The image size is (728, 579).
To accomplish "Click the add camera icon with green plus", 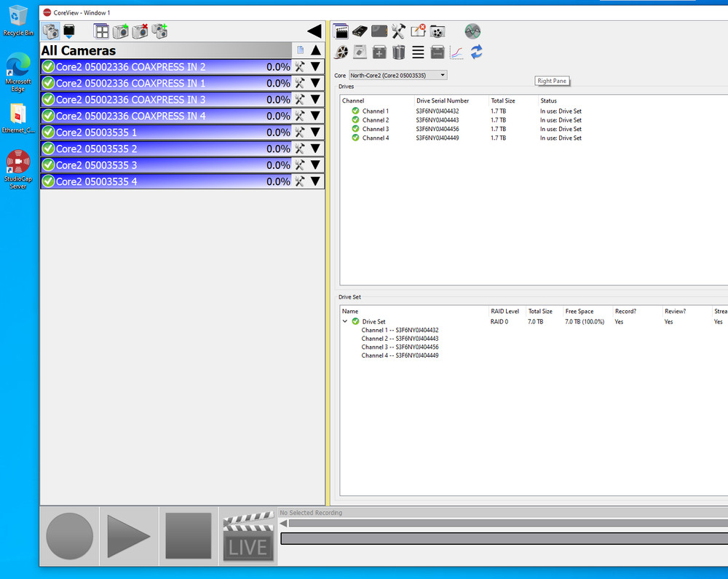I will coord(121,31).
